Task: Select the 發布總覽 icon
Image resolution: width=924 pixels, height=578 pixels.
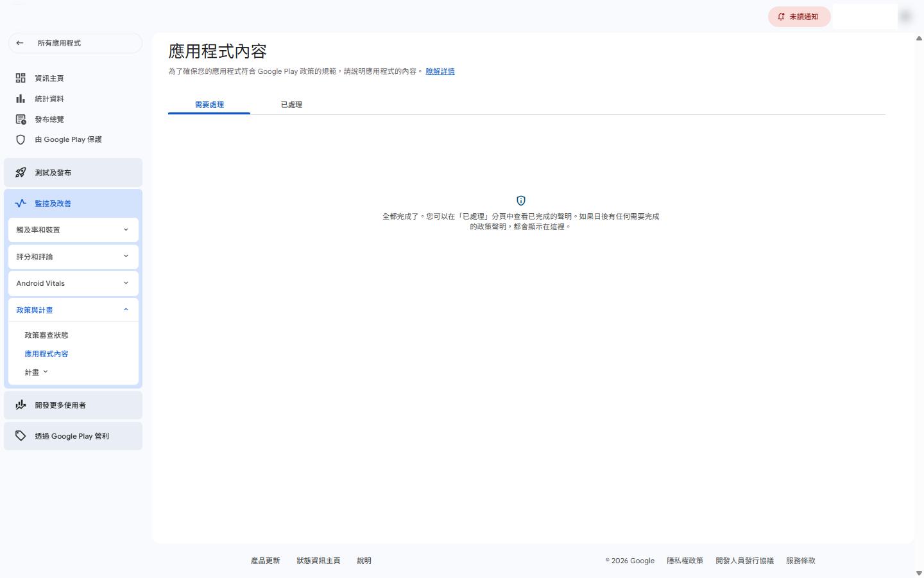Action: coord(21,119)
